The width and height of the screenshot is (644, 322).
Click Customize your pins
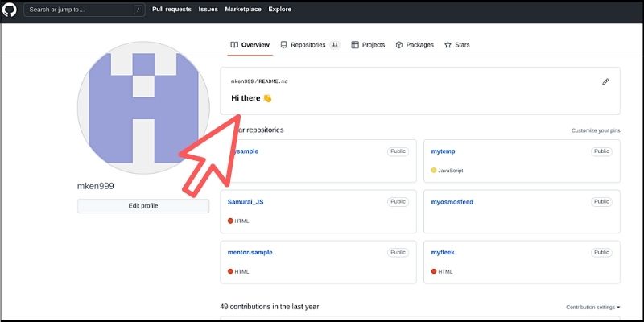596,130
